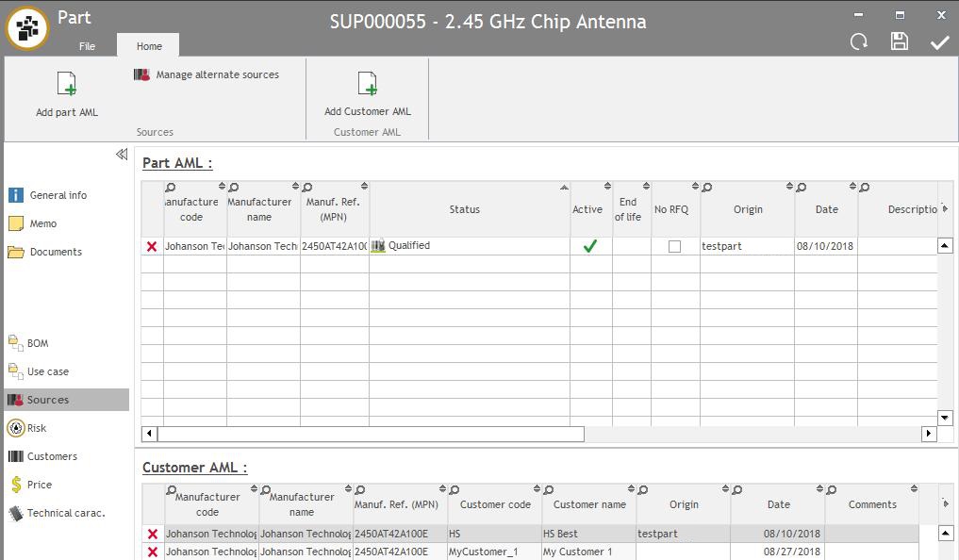Screen dimensions: 959x560
Task: Remove the HS Best customer AML row
Action: click(x=153, y=535)
